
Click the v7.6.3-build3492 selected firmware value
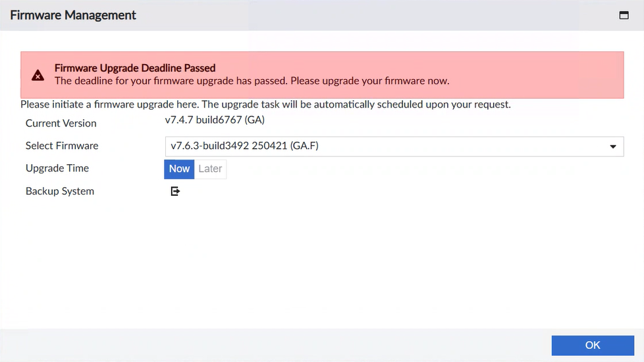point(244,146)
